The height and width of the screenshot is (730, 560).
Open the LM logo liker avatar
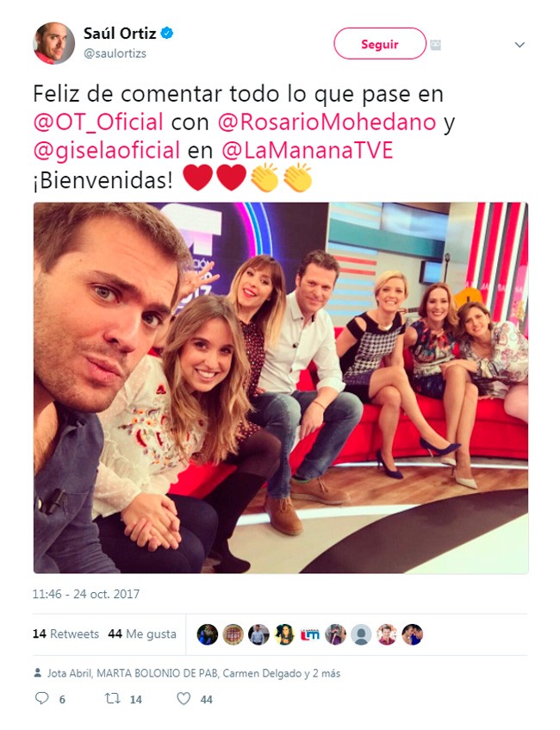pos(310,634)
